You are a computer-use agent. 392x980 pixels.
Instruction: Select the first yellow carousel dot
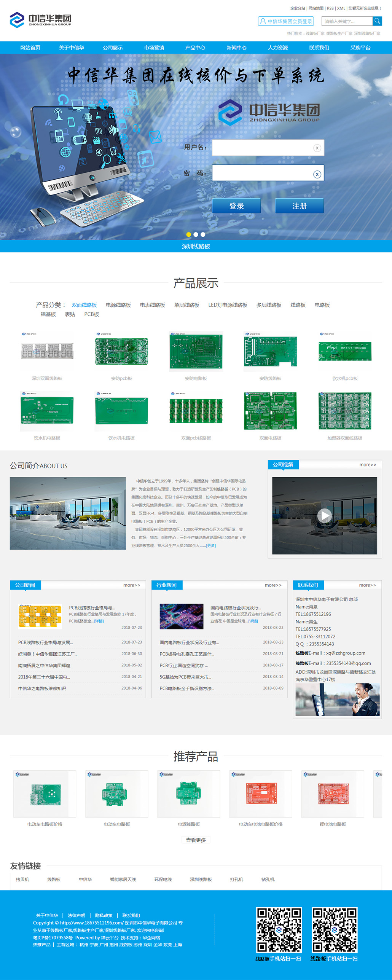(x=188, y=234)
